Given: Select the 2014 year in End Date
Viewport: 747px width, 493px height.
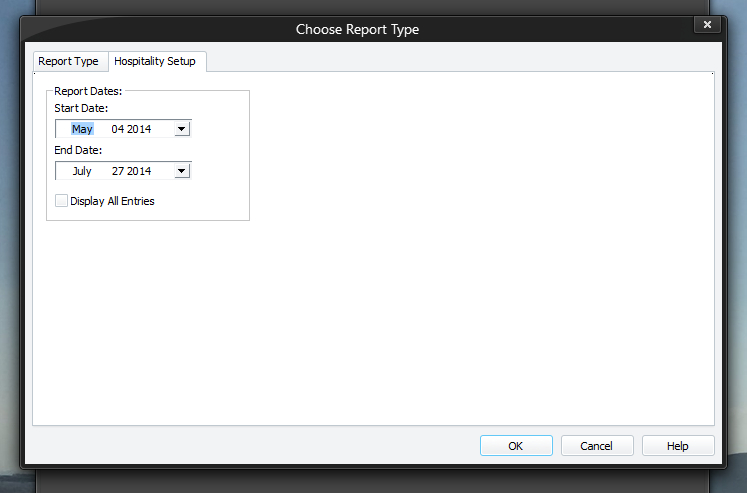Looking at the screenshot, I should pyautogui.click(x=139, y=171).
